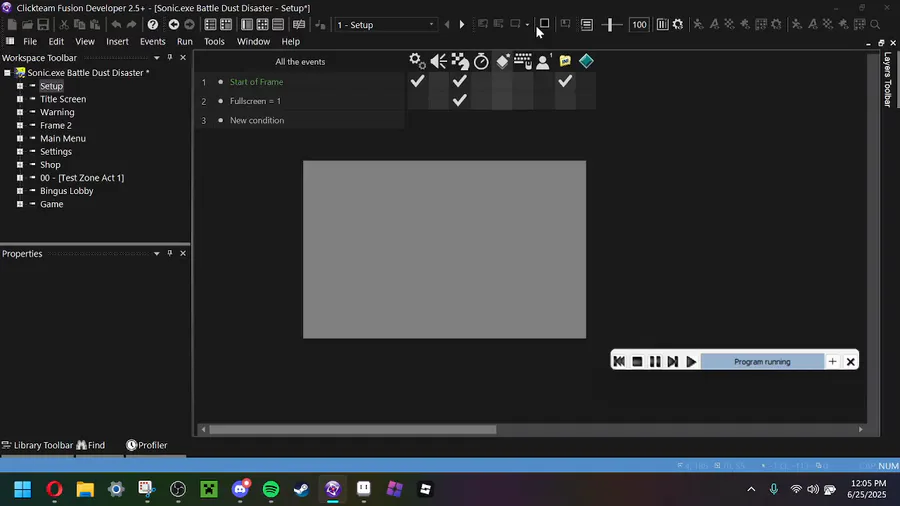
Task: Click the zoom value 100 field
Action: pos(639,25)
